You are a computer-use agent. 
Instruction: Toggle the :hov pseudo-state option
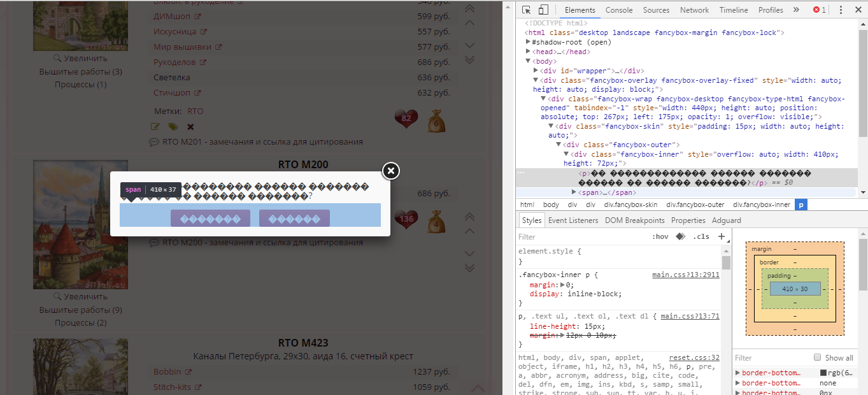coord(660,236)
